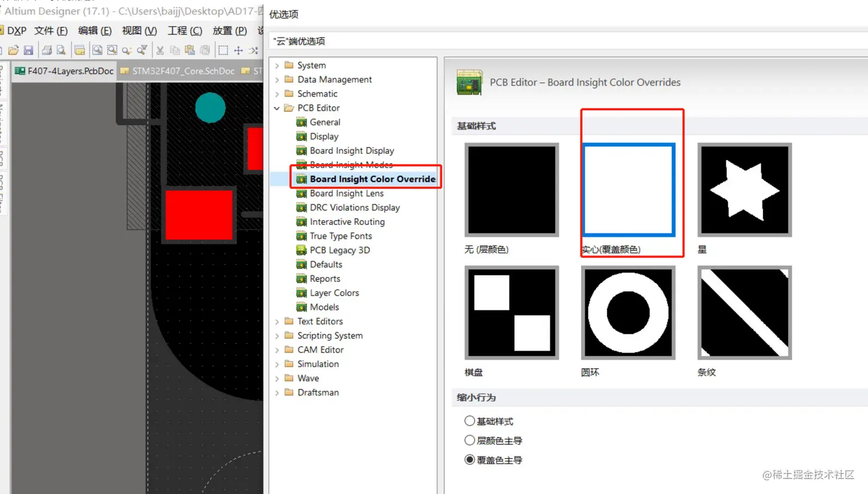868x494 pixels.
Task: Select the 圆环 ring pattern thumbnail
Action: [x=629, y=313]
